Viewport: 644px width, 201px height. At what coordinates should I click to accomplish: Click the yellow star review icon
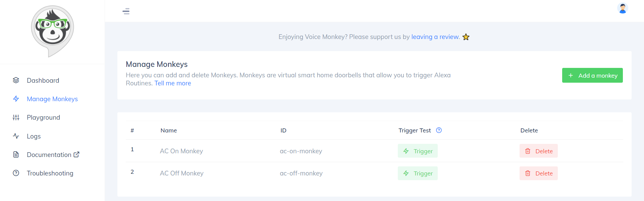pyautogui.click(x=466, y=37)
